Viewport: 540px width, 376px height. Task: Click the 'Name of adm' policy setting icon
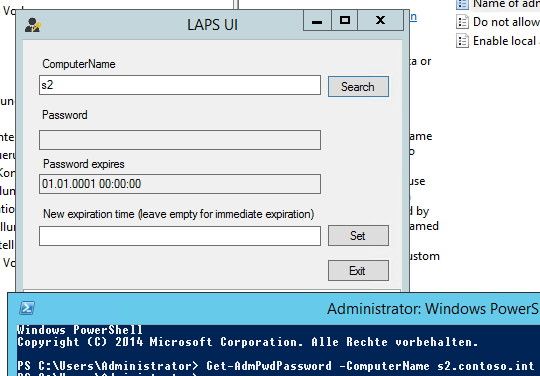(463, 4)
